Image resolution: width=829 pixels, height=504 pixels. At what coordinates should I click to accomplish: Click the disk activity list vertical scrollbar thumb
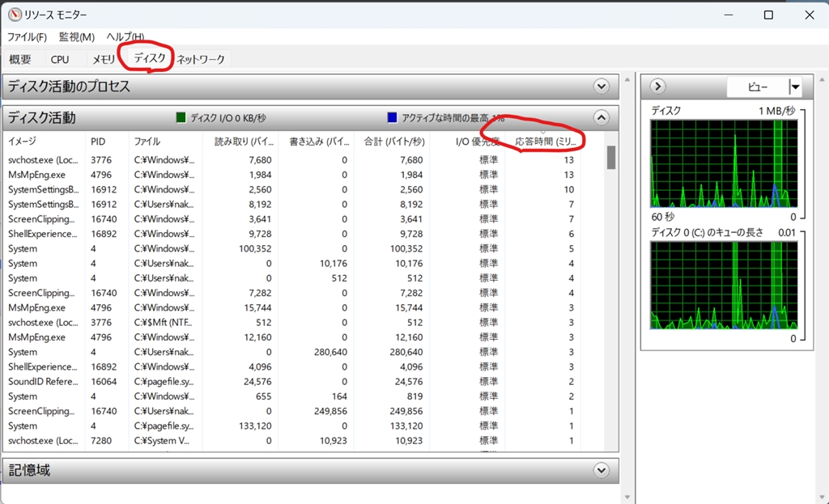(x=611, y=158)
